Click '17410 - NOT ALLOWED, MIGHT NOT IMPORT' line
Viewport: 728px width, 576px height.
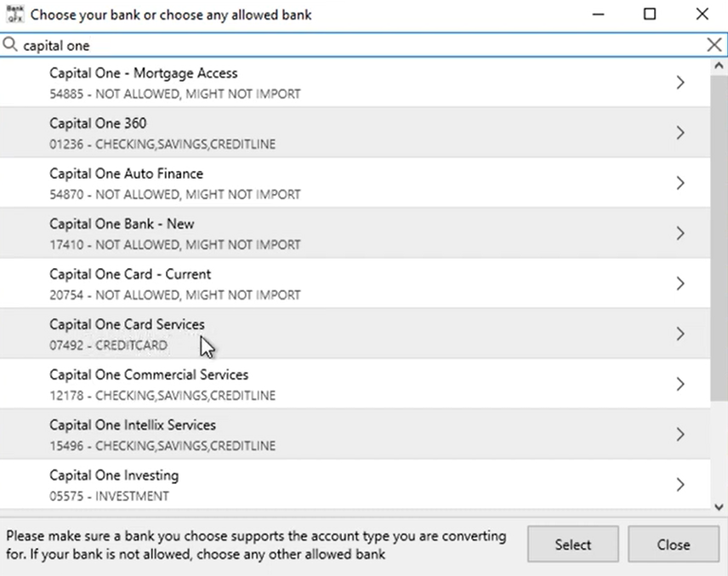tap(175, 244)
